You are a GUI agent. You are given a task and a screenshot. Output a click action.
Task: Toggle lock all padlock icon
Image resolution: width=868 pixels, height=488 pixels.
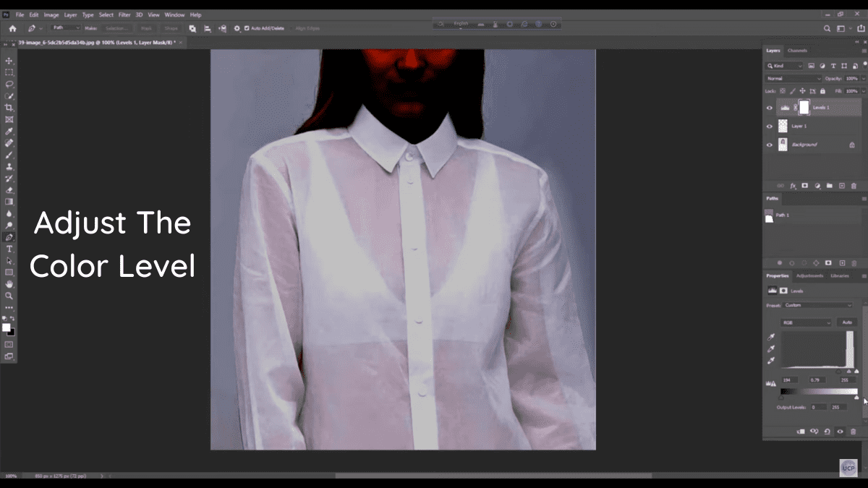coord(822,91)
